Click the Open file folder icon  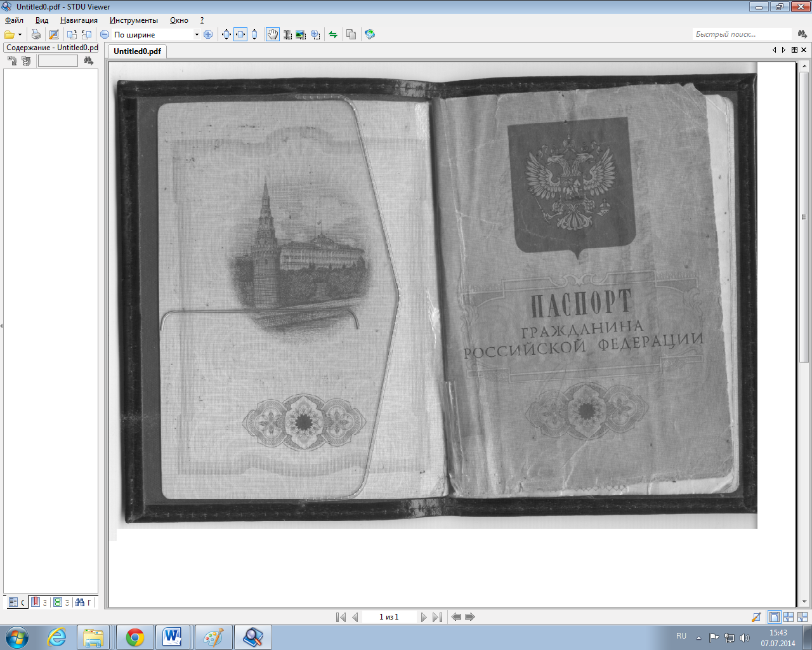pos(9,34)
